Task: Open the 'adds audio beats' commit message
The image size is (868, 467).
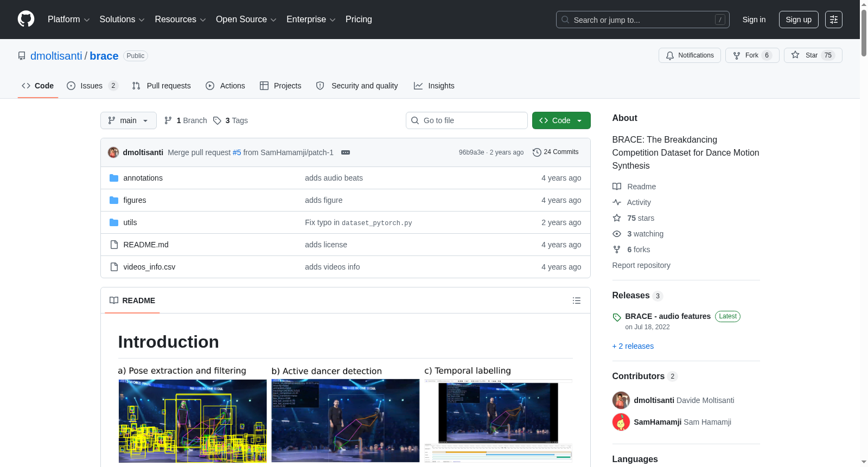Action: pyautogui.click(x=334, y=178)
